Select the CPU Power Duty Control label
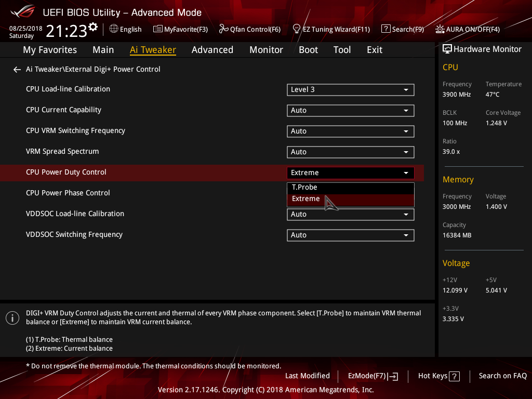The image size is (532, 399). point(66,172)
